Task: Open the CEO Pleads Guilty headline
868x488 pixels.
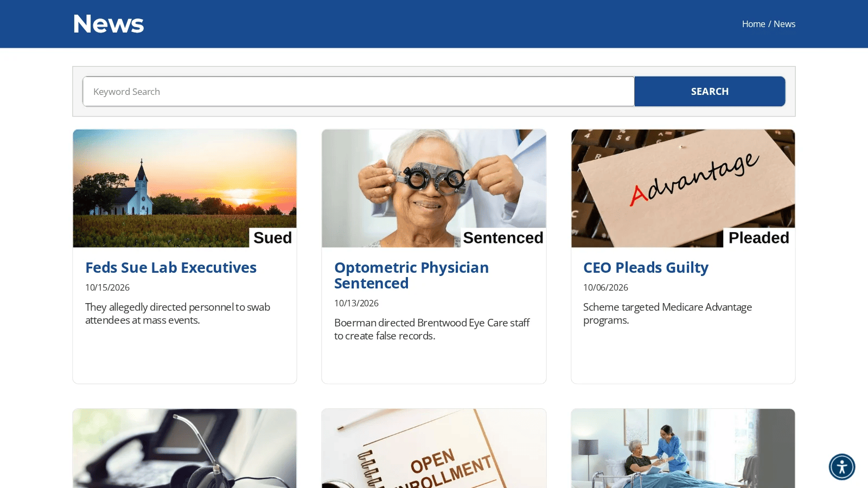Action: [x=646, y=267]
